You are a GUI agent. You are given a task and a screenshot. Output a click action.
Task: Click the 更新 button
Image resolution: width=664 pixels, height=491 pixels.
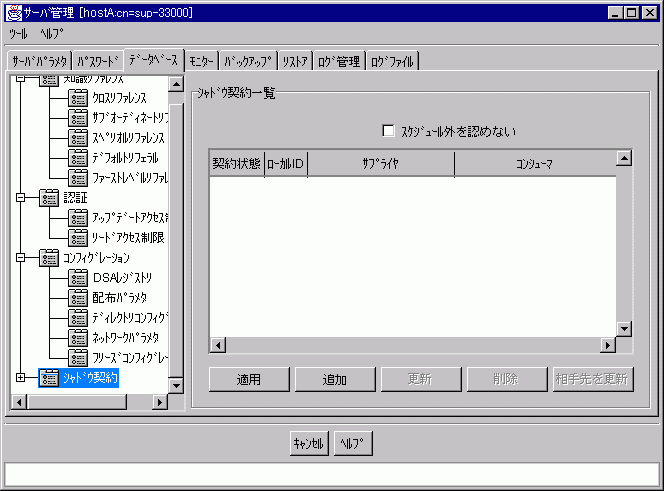421,379
